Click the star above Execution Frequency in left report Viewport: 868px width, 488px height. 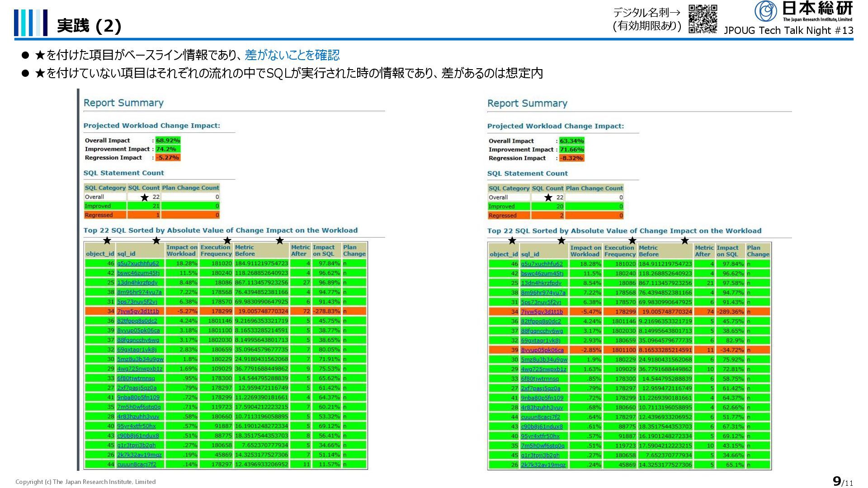point(227,241)
